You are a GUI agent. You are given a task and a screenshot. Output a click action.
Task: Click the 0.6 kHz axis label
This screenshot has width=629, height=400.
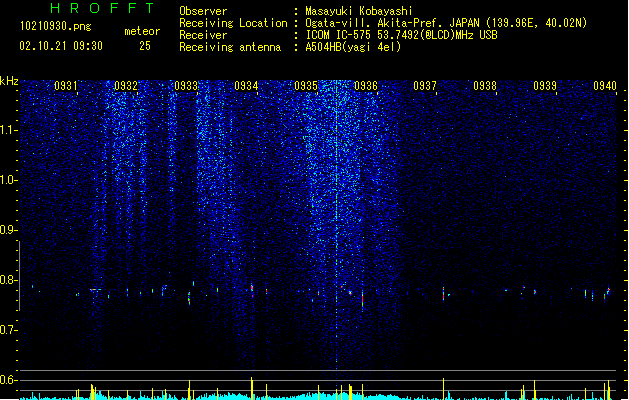(x=8, y=380)
